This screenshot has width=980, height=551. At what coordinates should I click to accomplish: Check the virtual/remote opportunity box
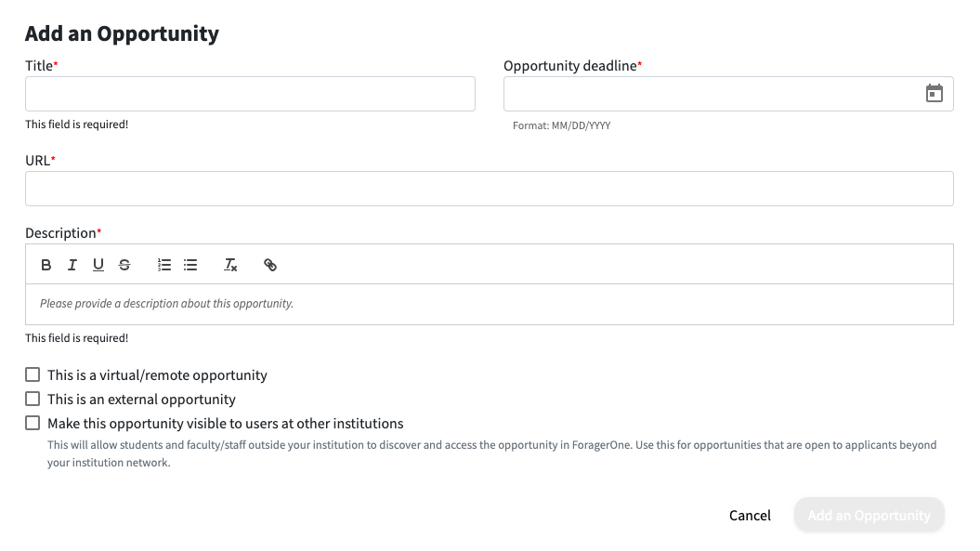pyautogui.click(x=33, y=374)
